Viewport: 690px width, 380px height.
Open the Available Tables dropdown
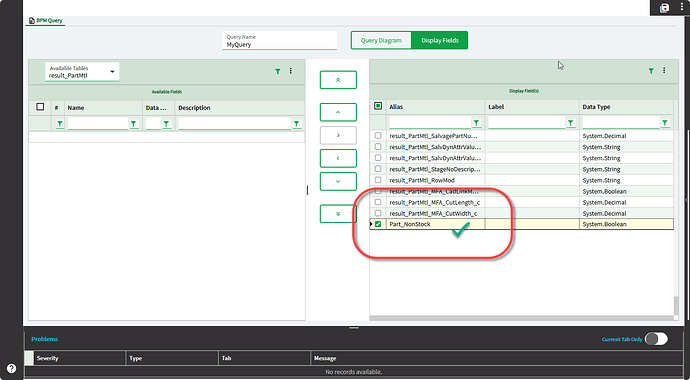[x=82, y=72]
